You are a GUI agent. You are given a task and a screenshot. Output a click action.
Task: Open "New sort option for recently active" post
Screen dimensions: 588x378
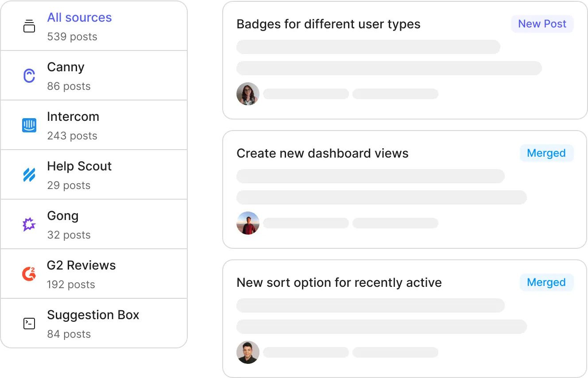[x=339, y=283]
